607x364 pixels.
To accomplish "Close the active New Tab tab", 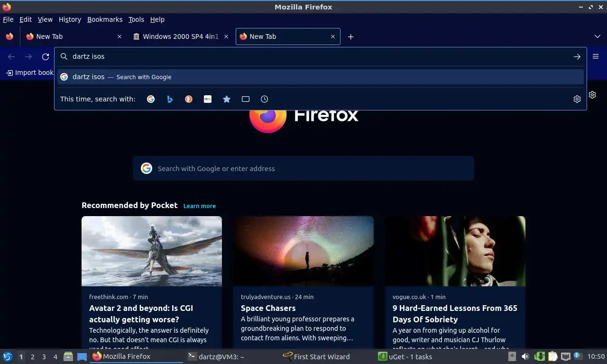I will pos(333,36).
